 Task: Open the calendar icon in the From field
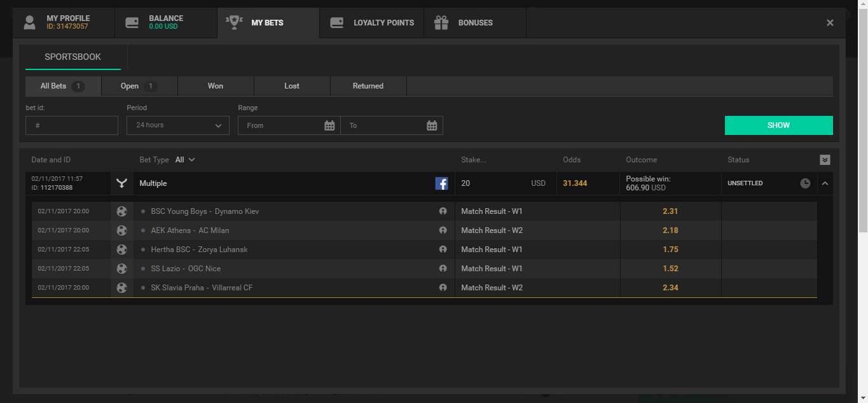point(329,125)
